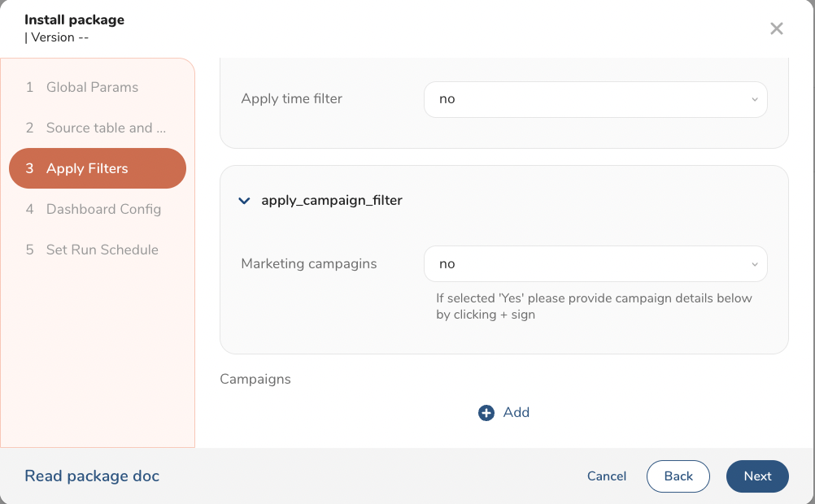Click the Add label under Campaigns
The width and height of the screenshot is (815, 504).
tap(516, 412)
